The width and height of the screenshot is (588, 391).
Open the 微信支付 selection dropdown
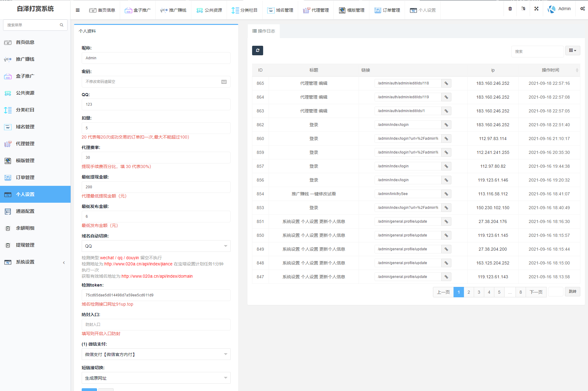coord(156,354)
